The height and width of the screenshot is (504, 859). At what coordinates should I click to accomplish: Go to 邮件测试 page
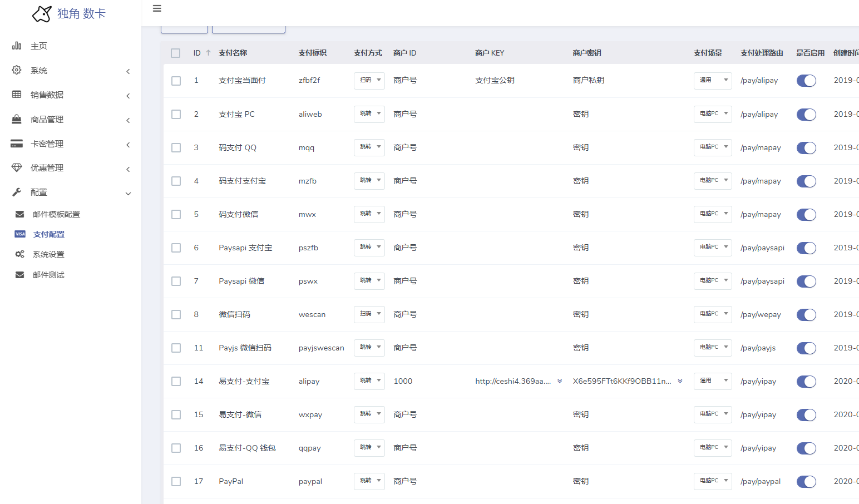pyautogui.click(x=48, y=275)
